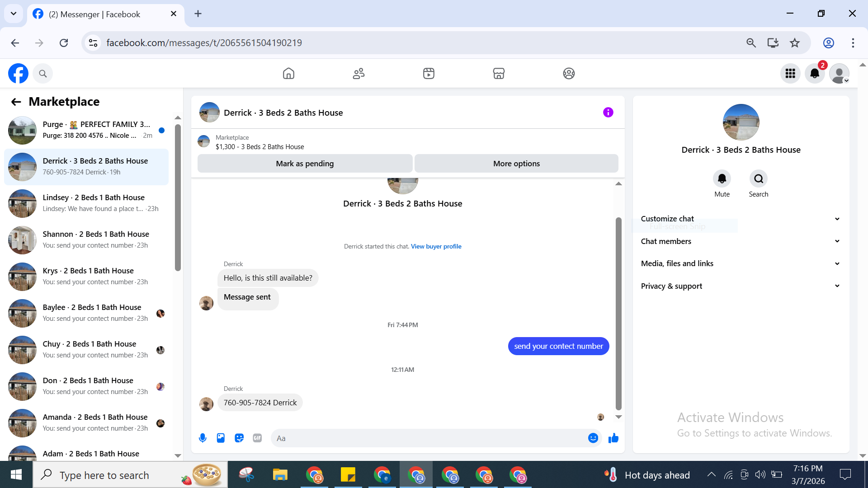
Task: Open Shannon 2 Beds 1 Bath House chat
Action: pyautogui.click(x=86, y=240)
